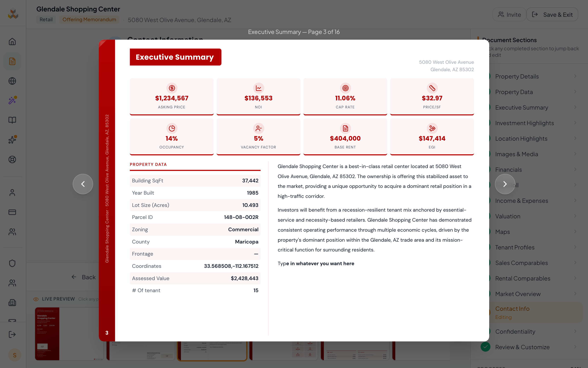Expand Images & Media chevron
This screenshot has height=368, width=588.
pyautogui.click(x=575, y=154)
